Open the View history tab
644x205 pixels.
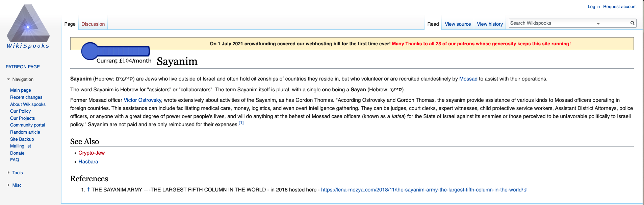490,24
